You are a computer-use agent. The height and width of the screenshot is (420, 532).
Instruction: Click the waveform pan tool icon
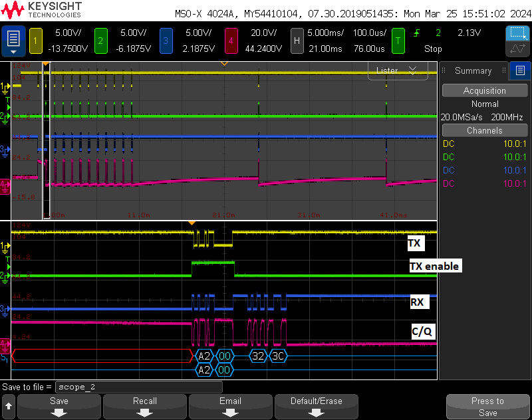(517, 49)
